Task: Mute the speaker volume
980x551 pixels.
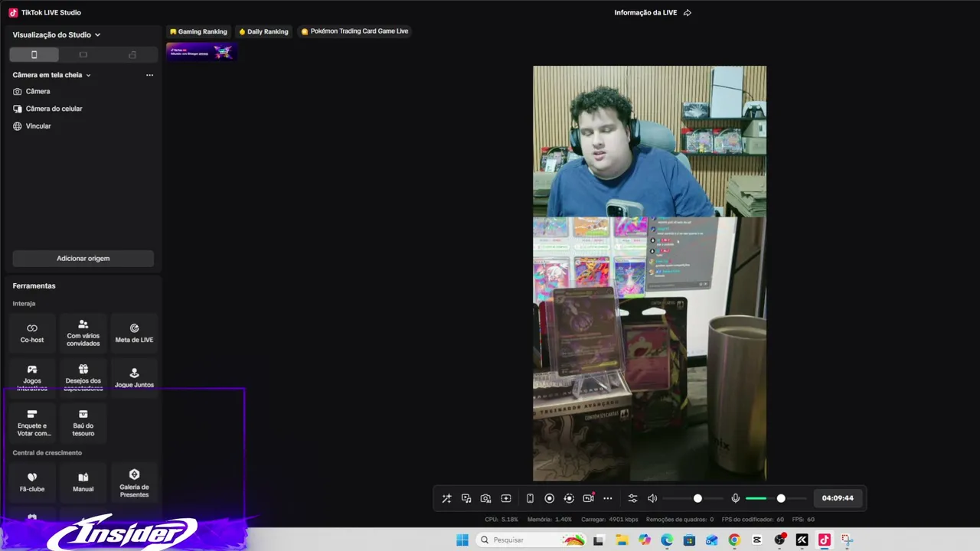Action: point(652,498)
